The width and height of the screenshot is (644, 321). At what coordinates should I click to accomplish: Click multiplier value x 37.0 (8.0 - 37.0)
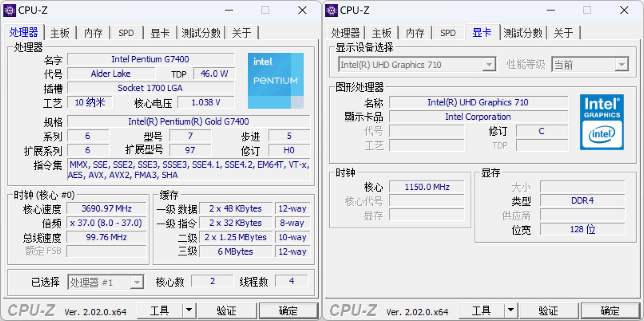coord(107,223)
